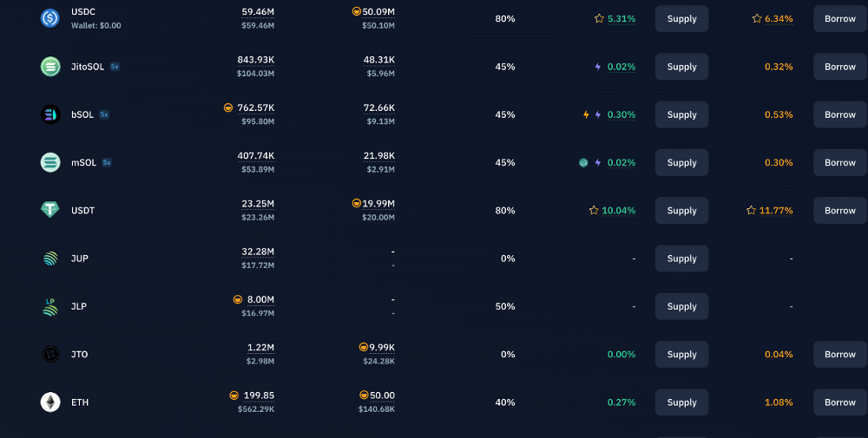Screen dimensions: 868x438
Task: Click the 5x badge next to mSOL
Action: [107, 162]
